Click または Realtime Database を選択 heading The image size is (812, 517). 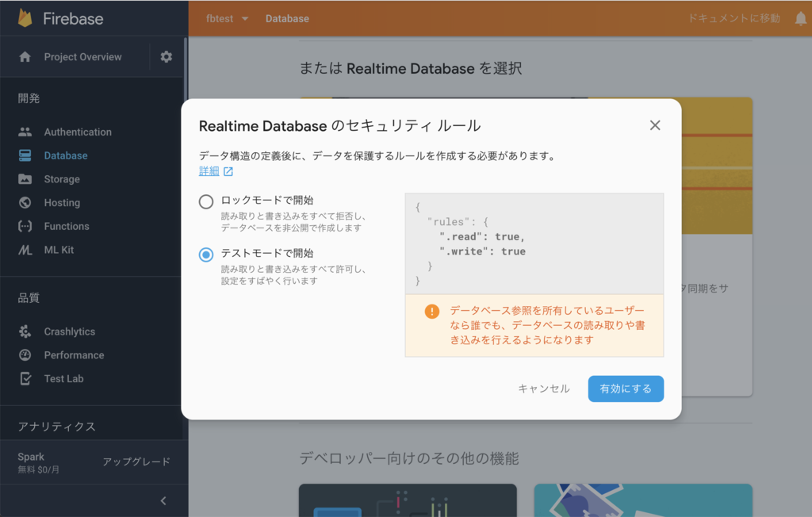pos(410,68)
